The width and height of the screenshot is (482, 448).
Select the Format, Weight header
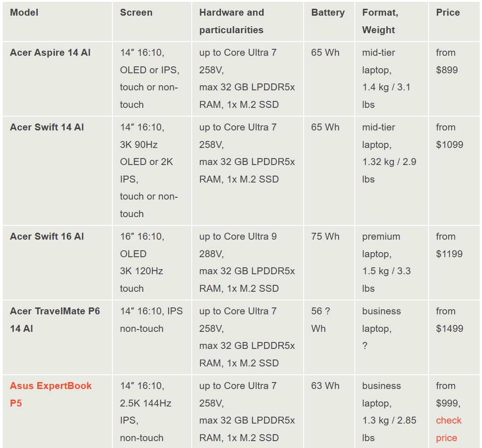[x=380, y=21]
